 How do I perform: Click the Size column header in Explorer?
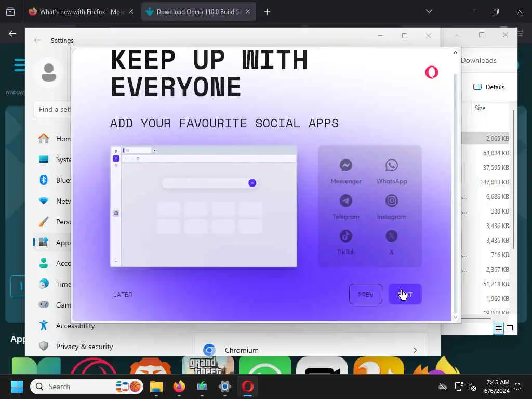click(480, 108)
